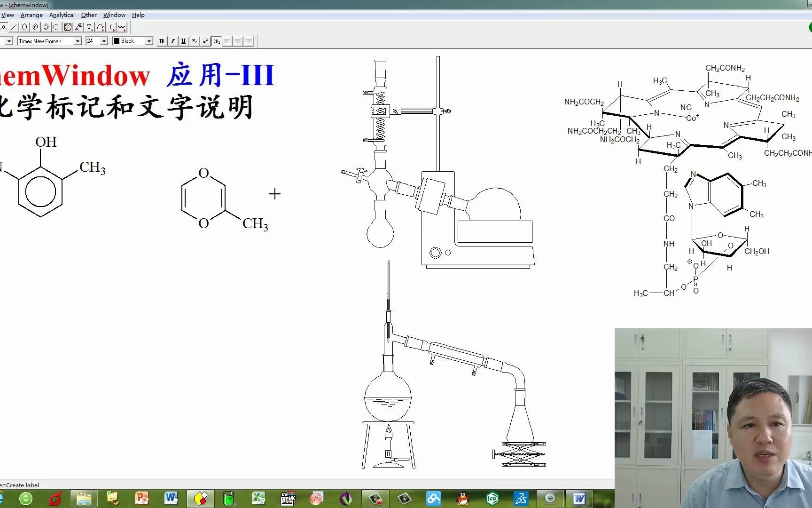Open the View menu
Screen dimensions: 812x508
pos(8,15)
